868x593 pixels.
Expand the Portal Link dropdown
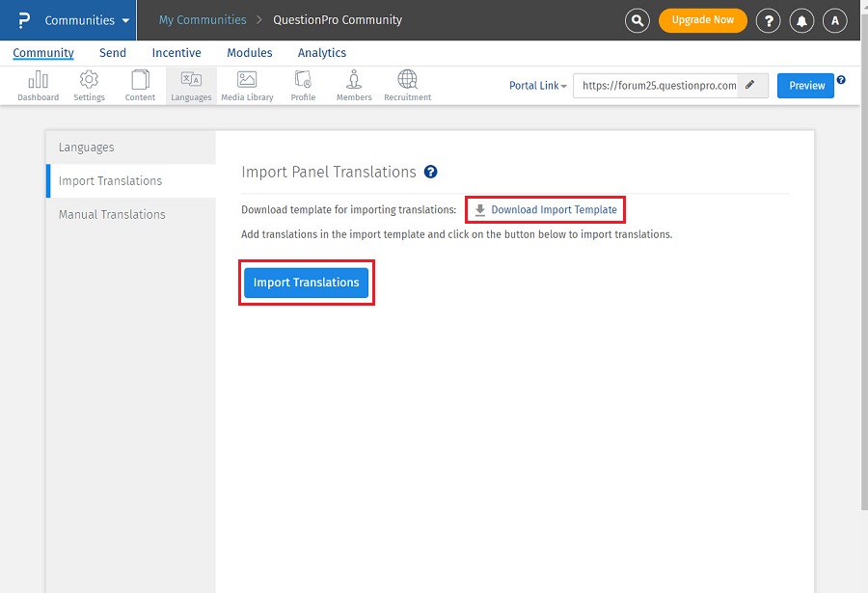coord(537,86)
